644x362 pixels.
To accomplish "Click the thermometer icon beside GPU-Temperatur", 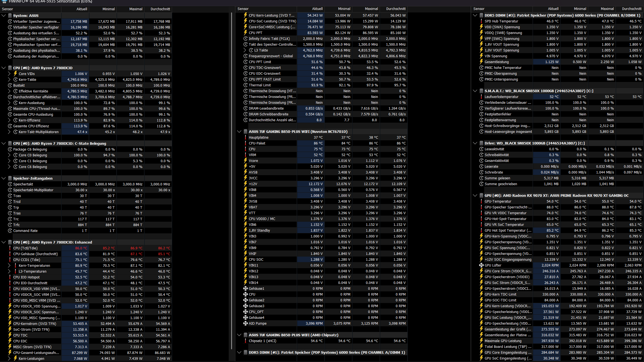I will pyautogui.click(x=481, y=201).
